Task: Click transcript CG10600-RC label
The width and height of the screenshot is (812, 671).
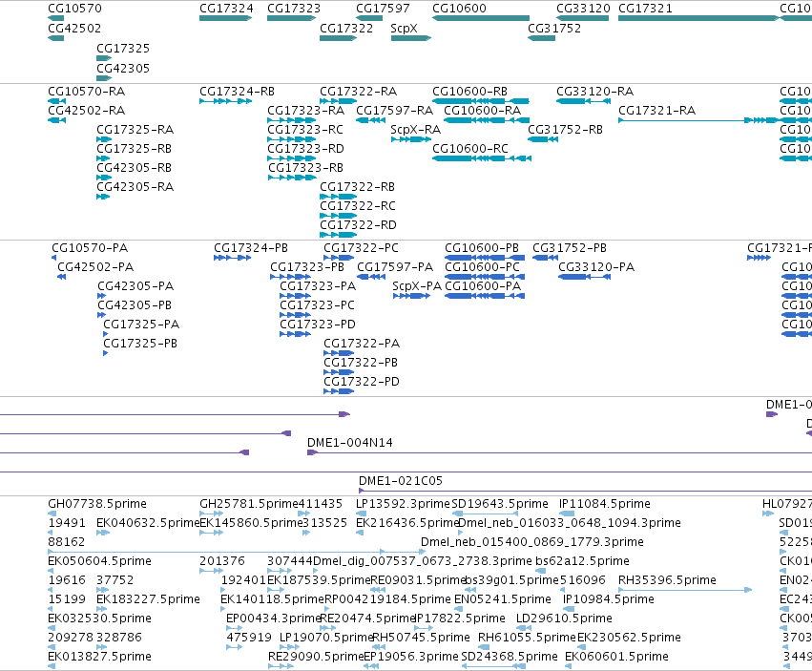Action: (470, 149)
